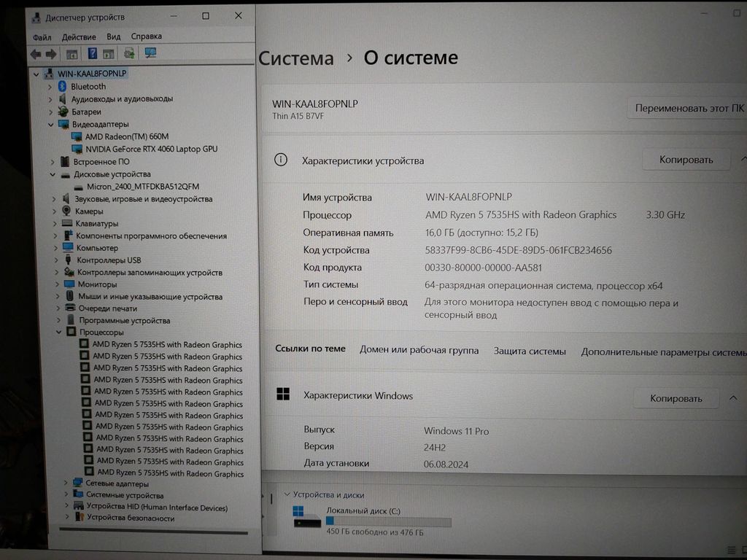Collapse the WIN-KAAL8FOPNLP root node in Device Manager
The height and width of the screenshot is (560, 747).
coord(36,74)
